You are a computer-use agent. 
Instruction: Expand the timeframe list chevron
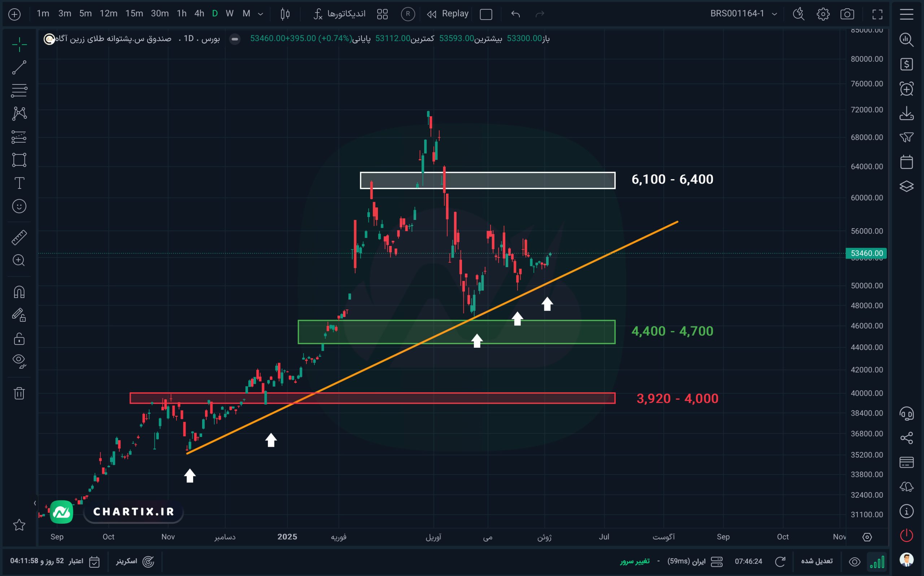pyautogui.click(x=260, y=14)
